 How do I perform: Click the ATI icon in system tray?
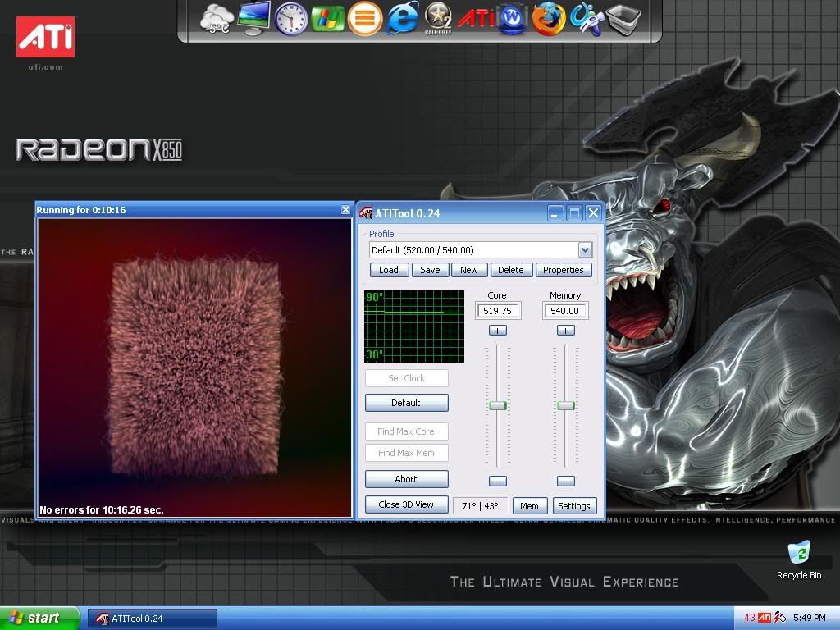tap(765, 618)
